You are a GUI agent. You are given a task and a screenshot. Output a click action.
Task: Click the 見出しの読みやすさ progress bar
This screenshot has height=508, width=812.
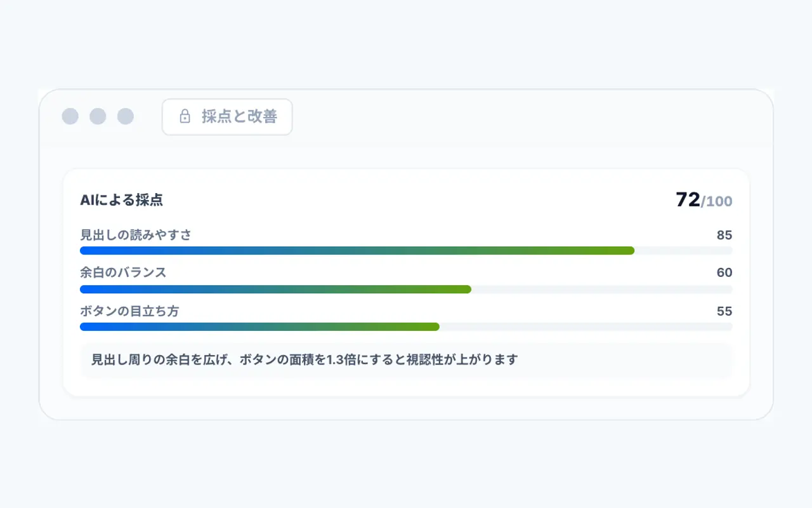click(406, 251)
